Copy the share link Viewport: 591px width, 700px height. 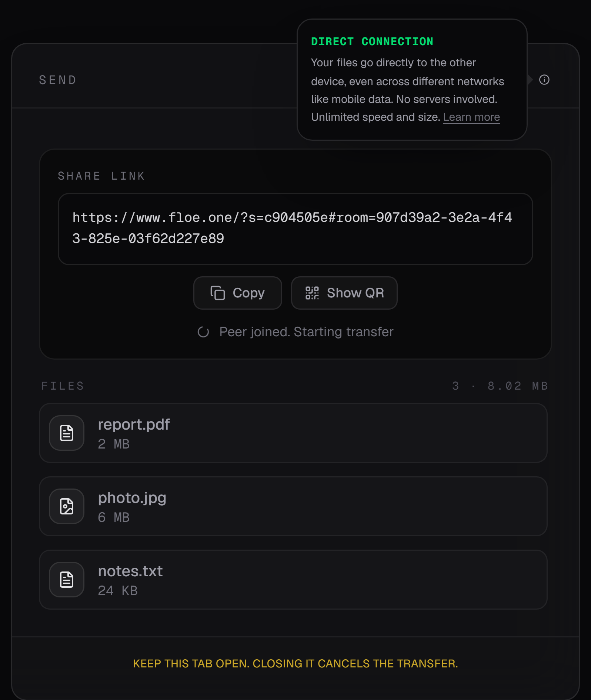pyautogui.click(x=237, y=293)
